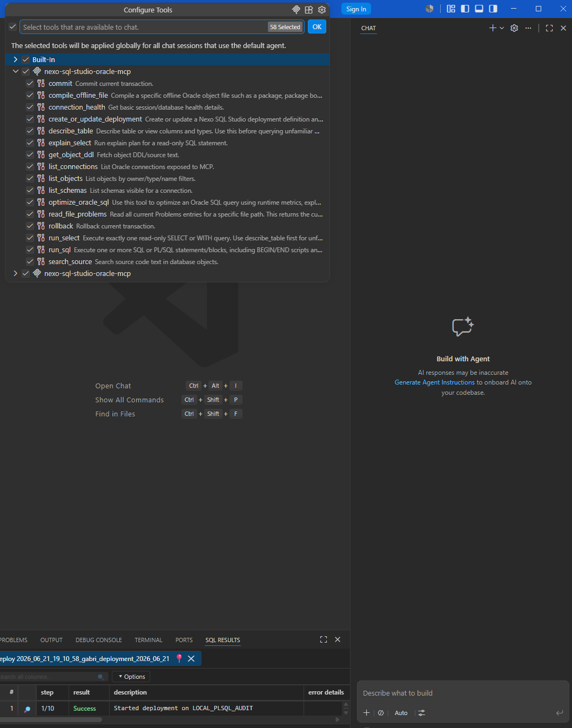
Task: Open Configure Tools icon in chat input
Action: (x=422, y=713)
